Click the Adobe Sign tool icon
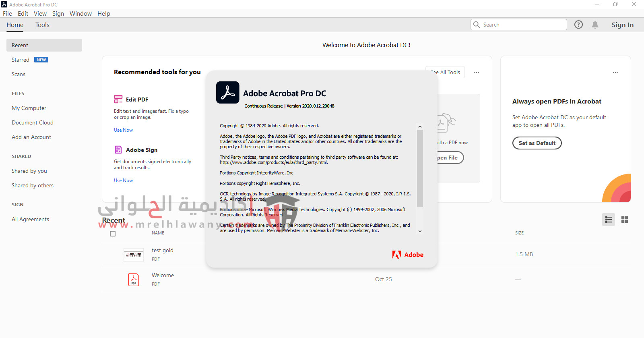Image resolution: width=644 pixels, height=338 pixels. tap(118, 150)
